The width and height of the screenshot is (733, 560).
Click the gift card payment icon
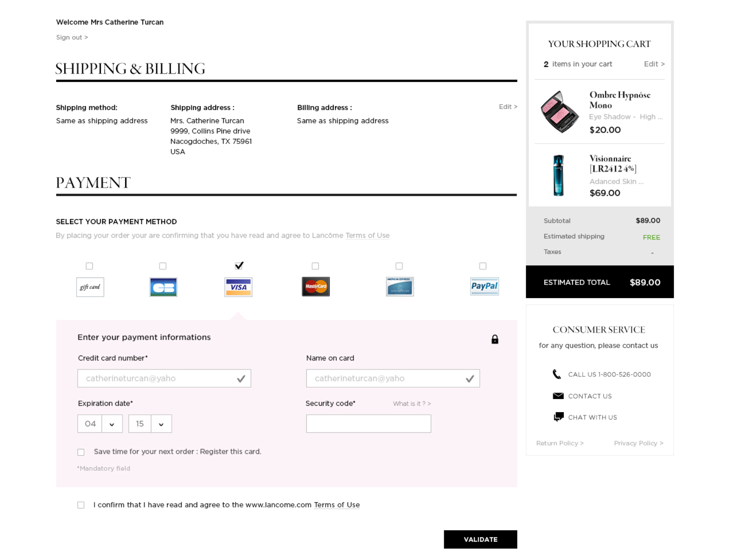pyautogui.click(x=90, y=287)
